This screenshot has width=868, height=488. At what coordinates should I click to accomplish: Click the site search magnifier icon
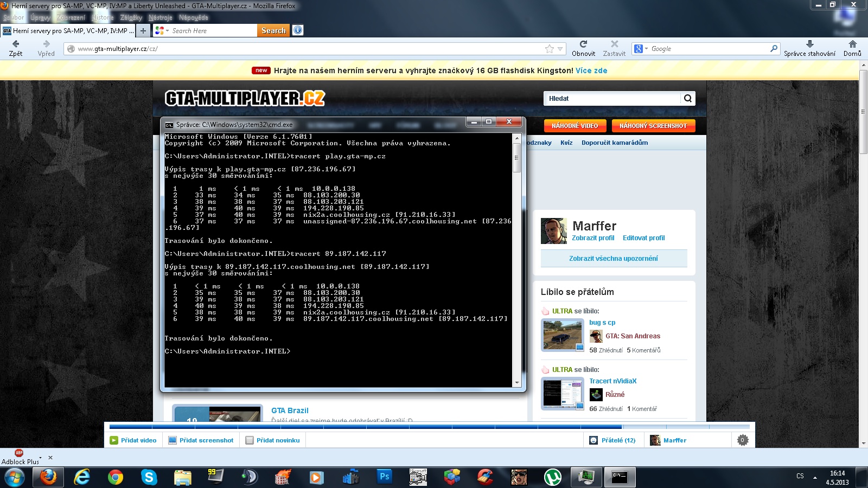coord(688,98)
